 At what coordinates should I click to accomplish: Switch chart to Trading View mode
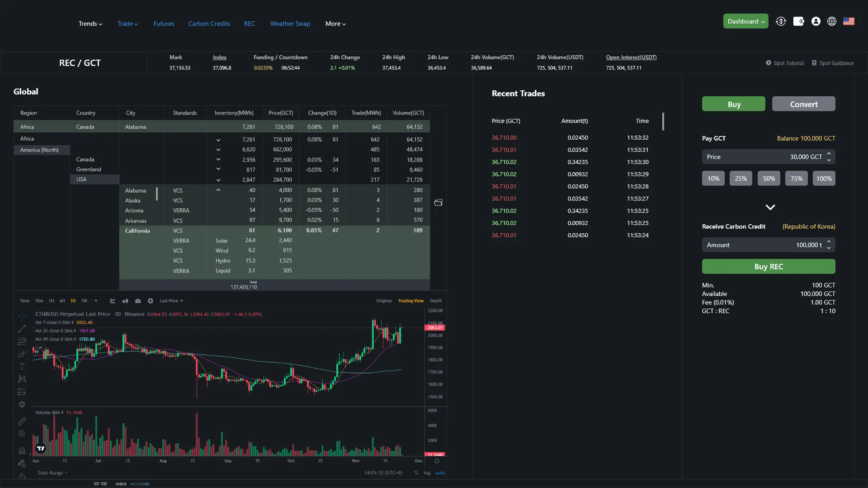411,301
